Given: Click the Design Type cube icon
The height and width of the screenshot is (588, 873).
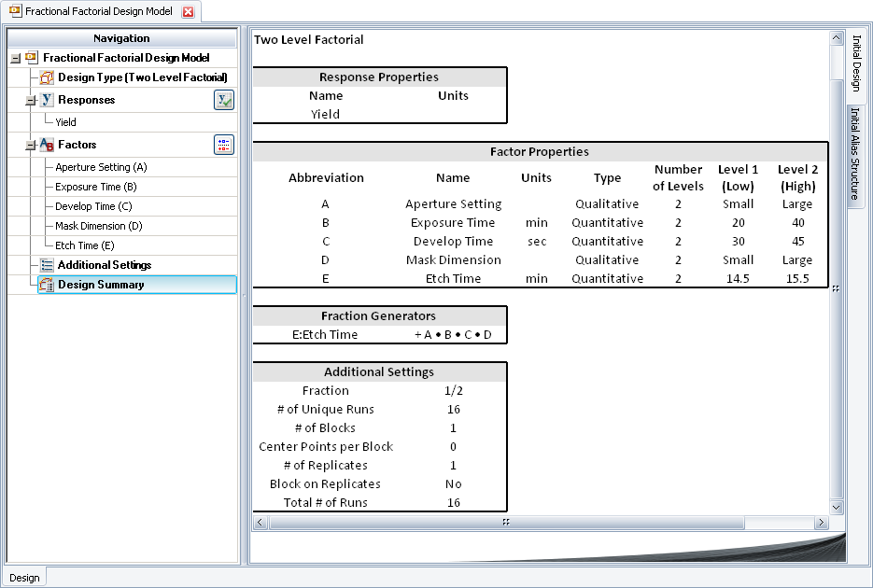Looking at the screenshot, I should (x=48, y=77).
